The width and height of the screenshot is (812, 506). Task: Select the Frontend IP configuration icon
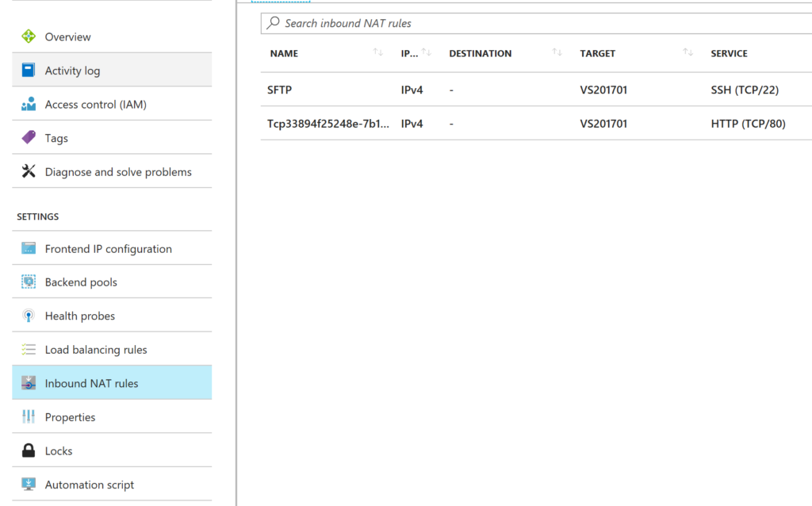pos(26,248)
